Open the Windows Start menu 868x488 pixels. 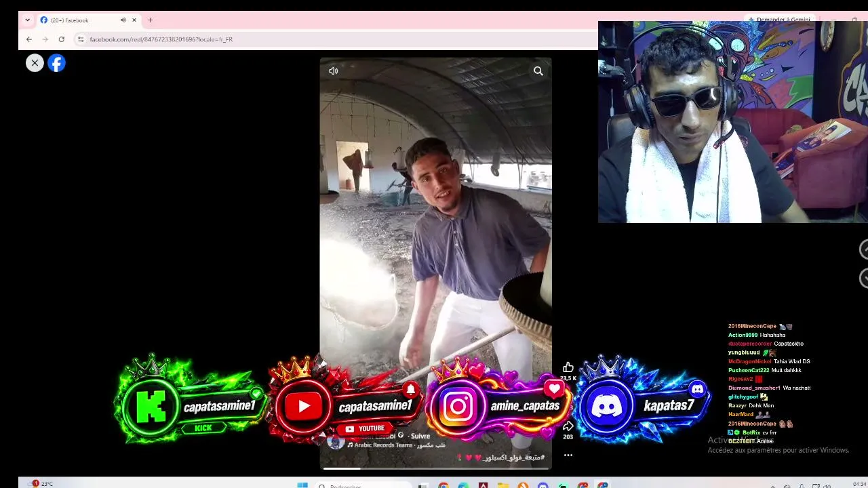302,485
